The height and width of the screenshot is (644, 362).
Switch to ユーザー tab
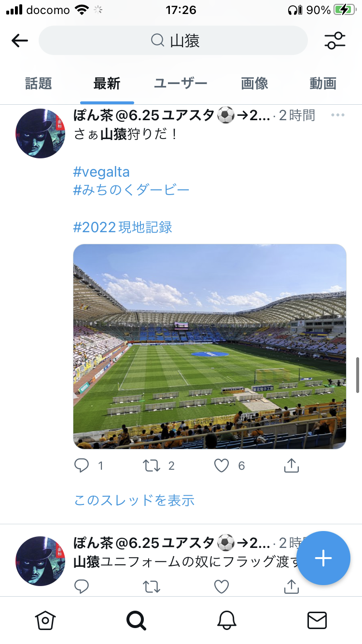(181, 84)
